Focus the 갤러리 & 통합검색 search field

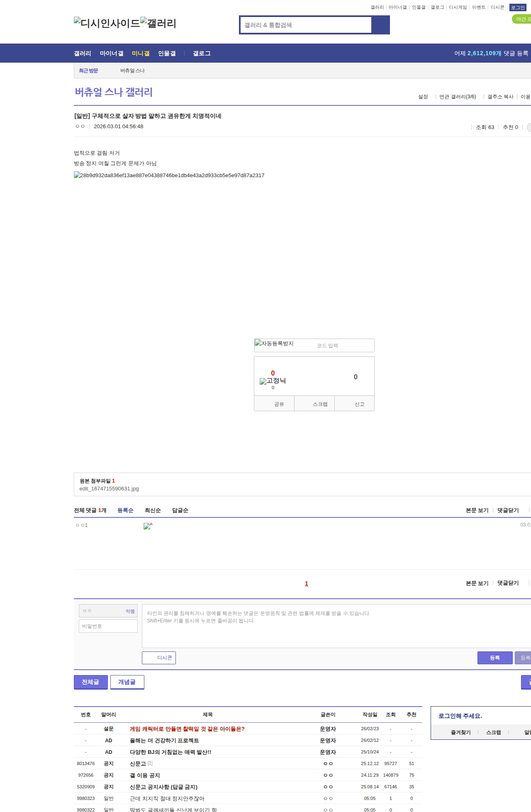tap(306, 25)
